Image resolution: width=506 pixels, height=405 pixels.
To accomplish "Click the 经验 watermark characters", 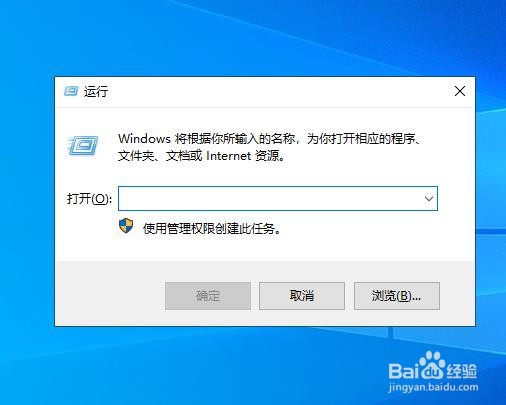I will click(x=462, y=371).
